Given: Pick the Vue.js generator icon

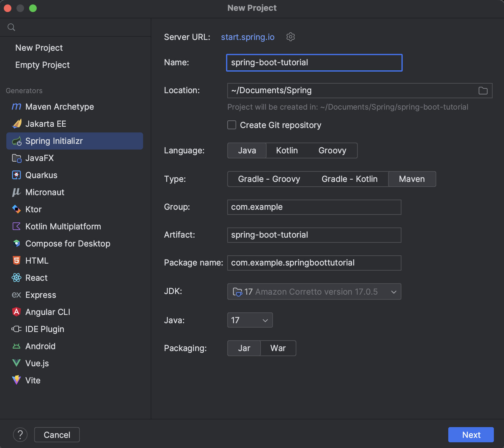Looking at the screenshot, I should (16, 363).
